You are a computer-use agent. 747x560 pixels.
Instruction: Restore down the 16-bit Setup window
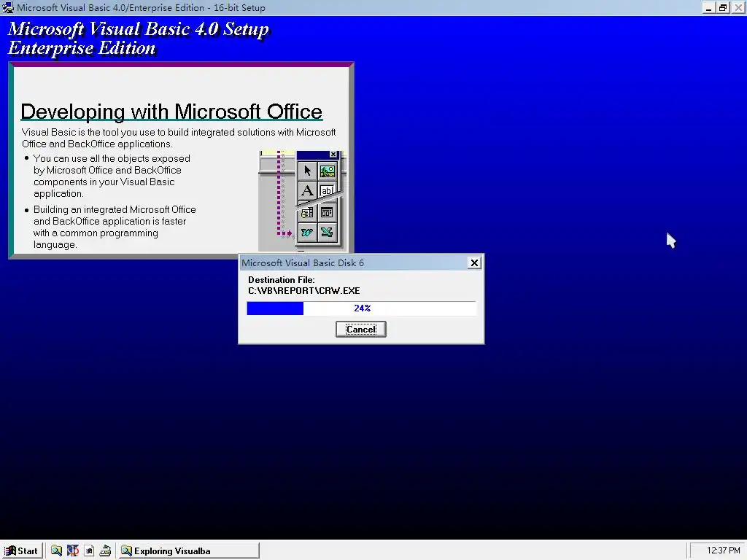(723, 7)
